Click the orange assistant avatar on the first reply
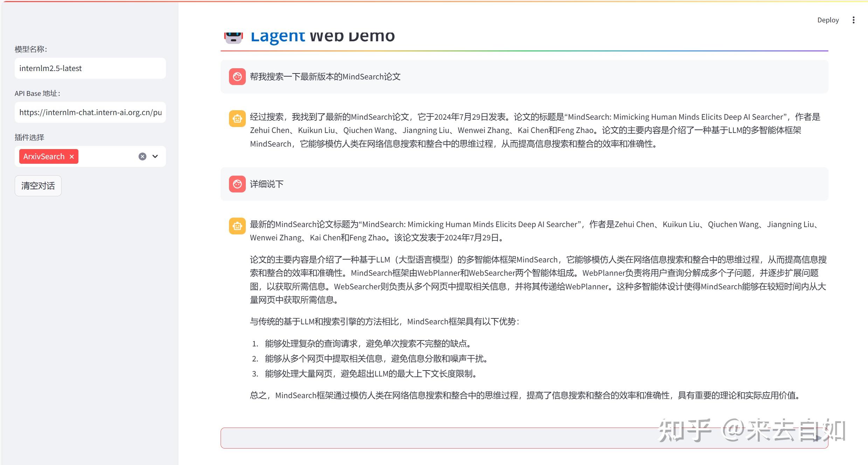This screenshot has width=868, height=465. click(237, 119)
